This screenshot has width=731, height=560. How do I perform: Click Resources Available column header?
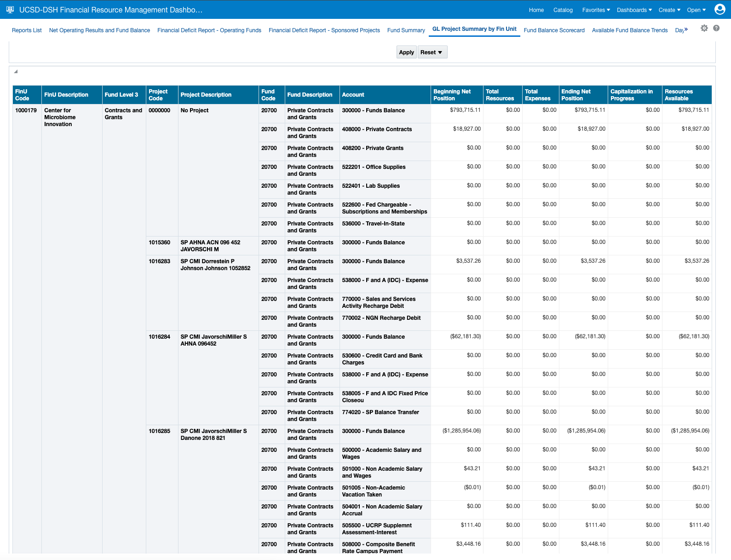[x=687, y=95]
